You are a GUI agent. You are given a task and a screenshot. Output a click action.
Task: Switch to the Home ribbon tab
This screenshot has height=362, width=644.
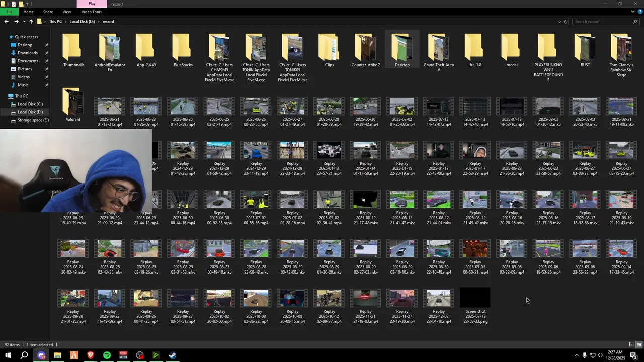coord(28,12)
